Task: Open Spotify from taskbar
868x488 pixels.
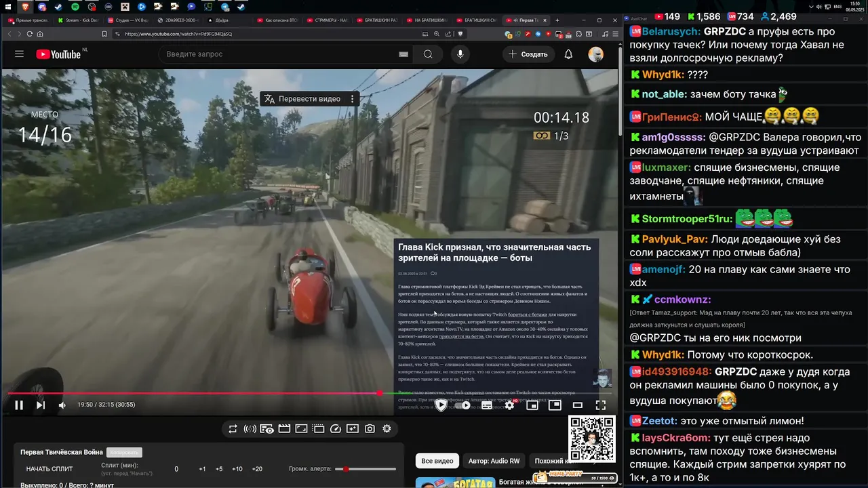Action: pyautogui.click(x=75, y=6)
